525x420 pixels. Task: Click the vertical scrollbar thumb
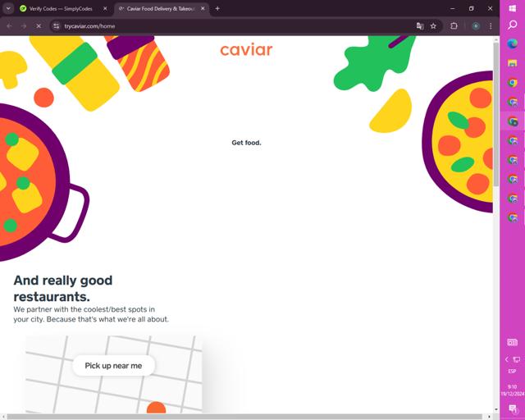496,114
